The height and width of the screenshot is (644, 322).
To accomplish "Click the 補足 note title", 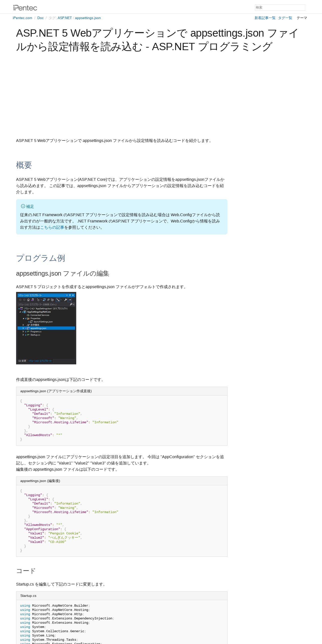I will tap(30, 206).
